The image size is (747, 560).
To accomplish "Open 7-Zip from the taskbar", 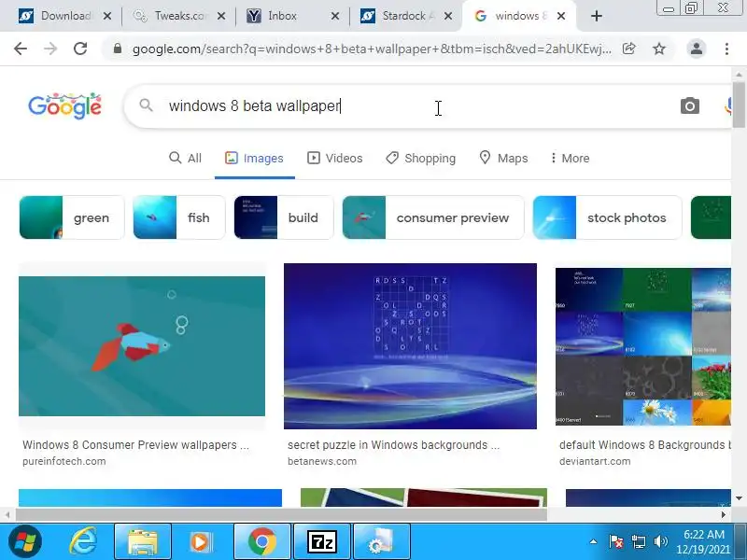I will coord(322,542).
